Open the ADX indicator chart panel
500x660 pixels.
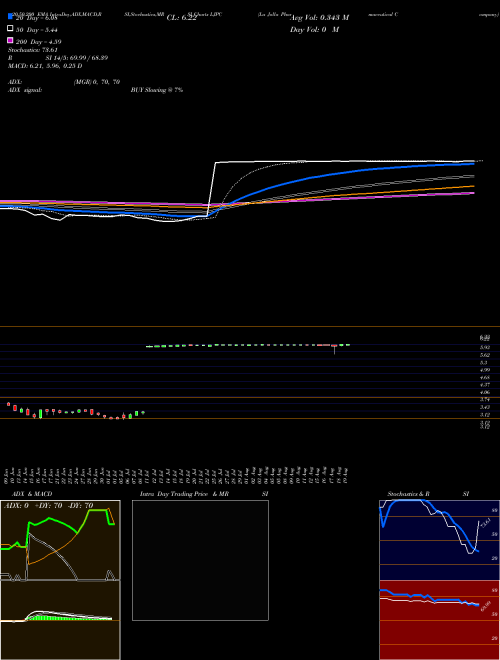click(x=60, y=540)
